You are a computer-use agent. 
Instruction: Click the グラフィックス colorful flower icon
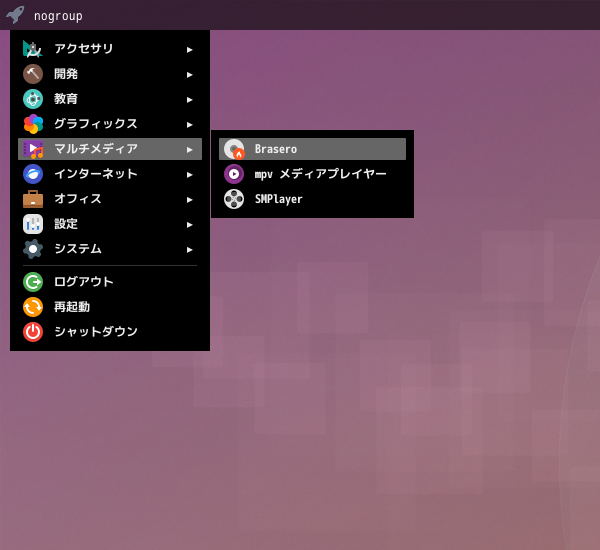coord(33,124)
